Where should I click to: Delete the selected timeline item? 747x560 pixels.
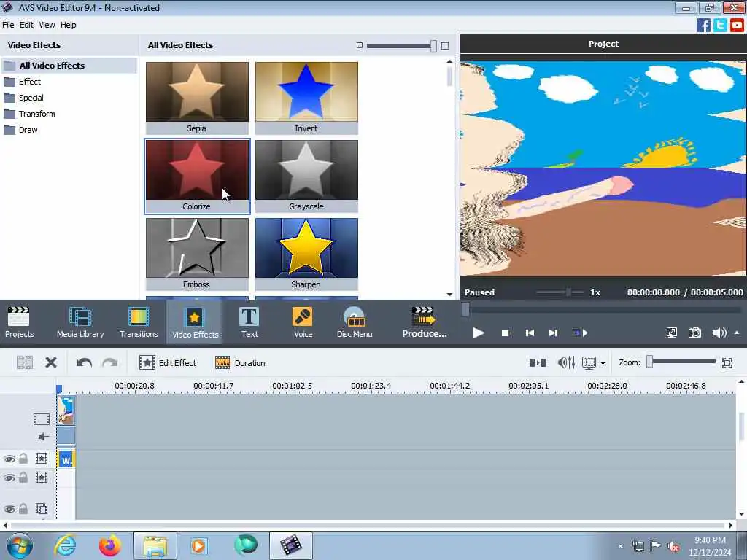coord(51,363)
